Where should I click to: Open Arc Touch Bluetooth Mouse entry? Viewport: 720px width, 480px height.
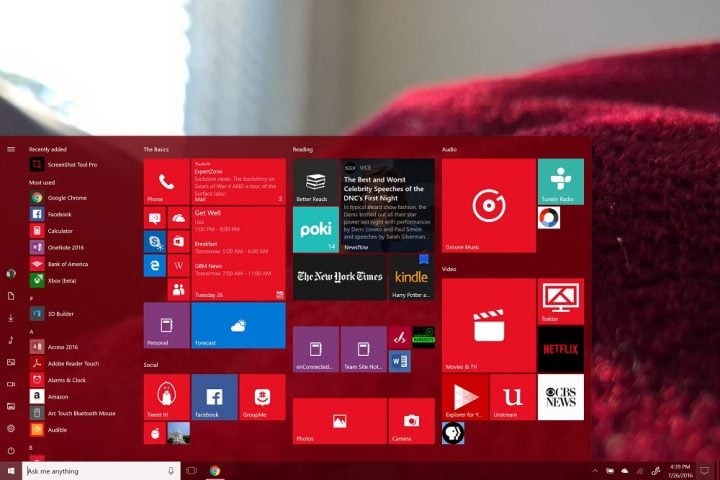coord(73,413)
